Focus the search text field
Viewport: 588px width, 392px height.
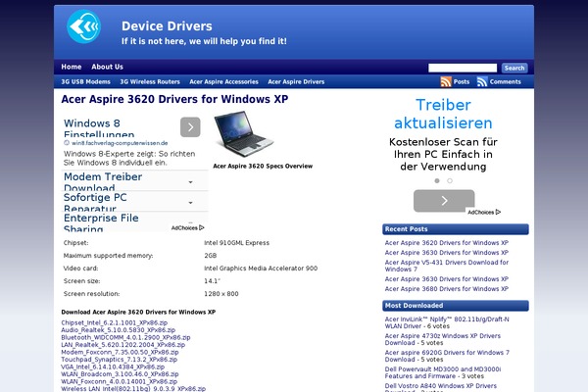(463, 68)
